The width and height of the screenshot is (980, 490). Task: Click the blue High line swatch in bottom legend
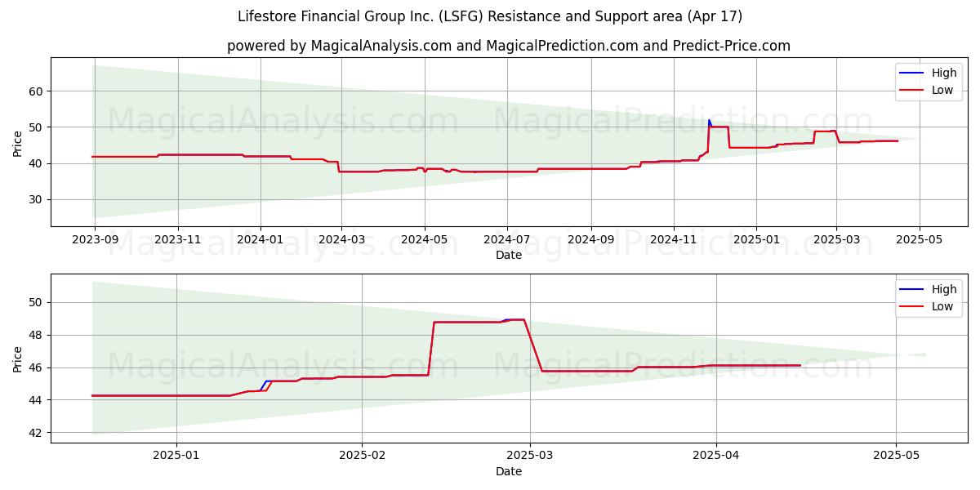[912, 290]
